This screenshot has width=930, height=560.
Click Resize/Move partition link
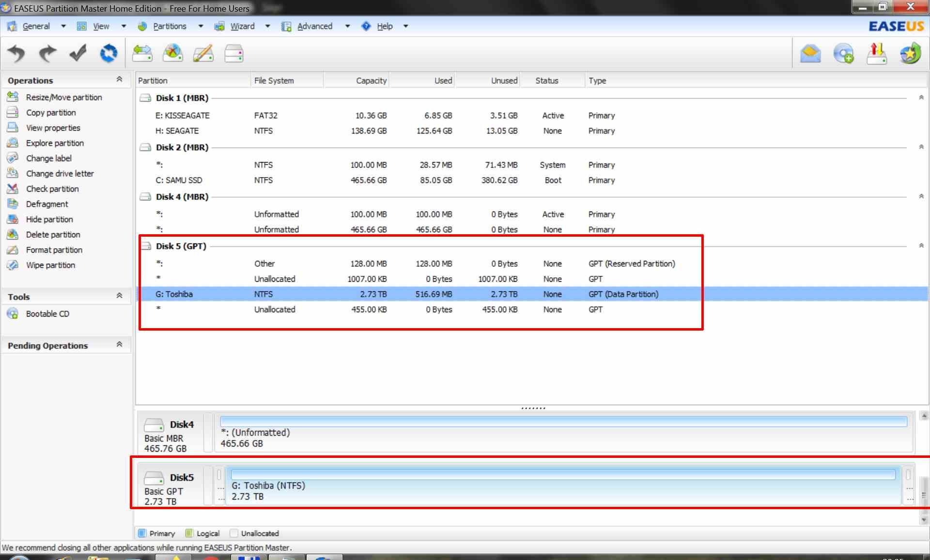click(x=64, y=97)
